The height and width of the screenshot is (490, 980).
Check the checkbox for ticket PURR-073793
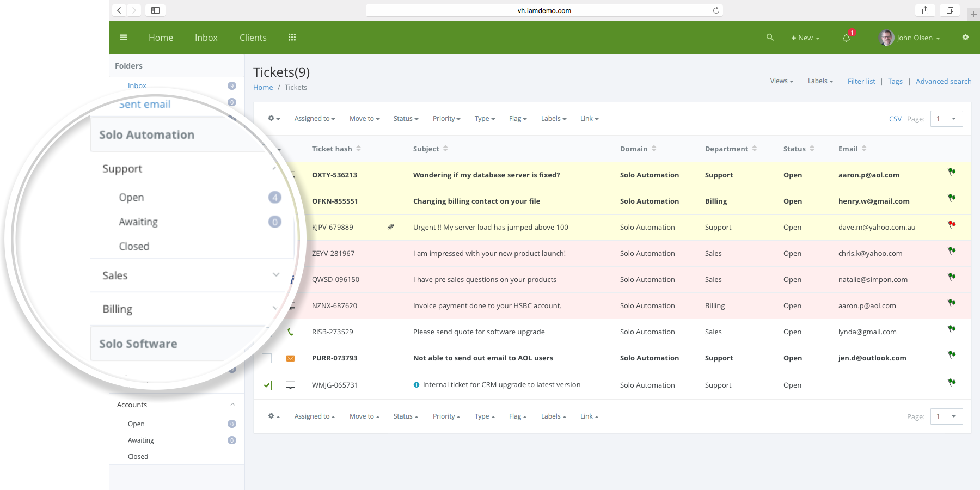pyautogui.click(x=267, y=358)
